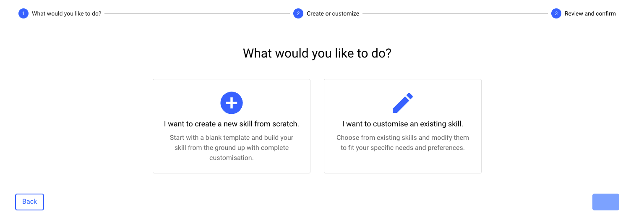Viewport: 644px width, 223px height.
Task: Click the blue pencil edit icon
Action: [402, 103]
